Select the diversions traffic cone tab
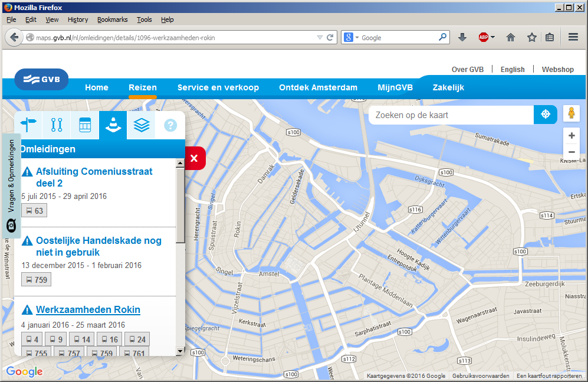Screen dimensions: 588x382 tap(113, 125)
